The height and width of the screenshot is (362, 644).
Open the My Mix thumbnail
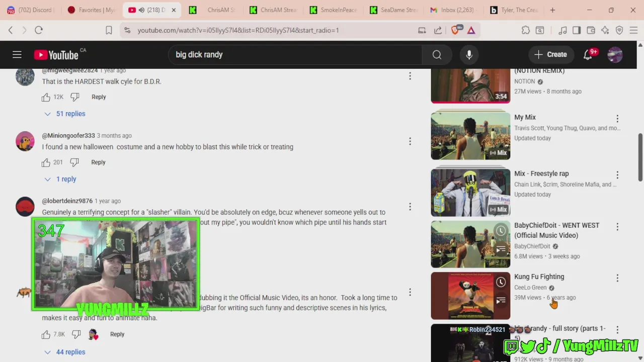click(x=470, y=136)
